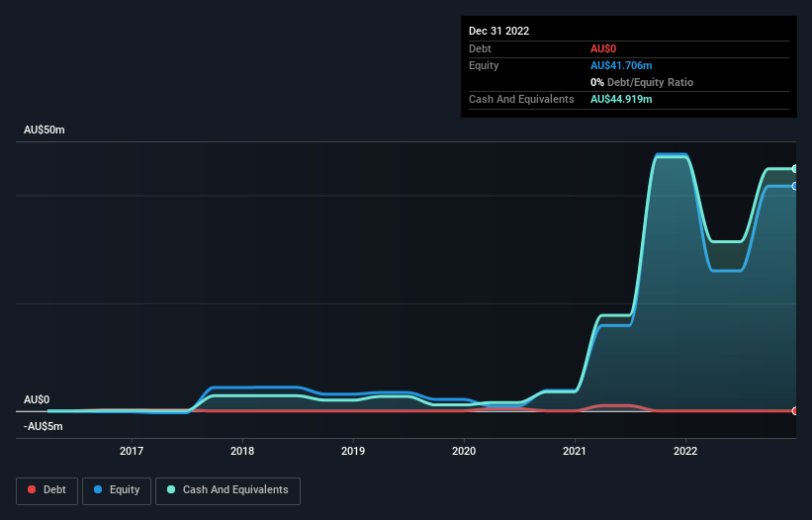Click the teal Cash legend dot
The height and width of the screenshot is (520, 812).
coord(171,489)
